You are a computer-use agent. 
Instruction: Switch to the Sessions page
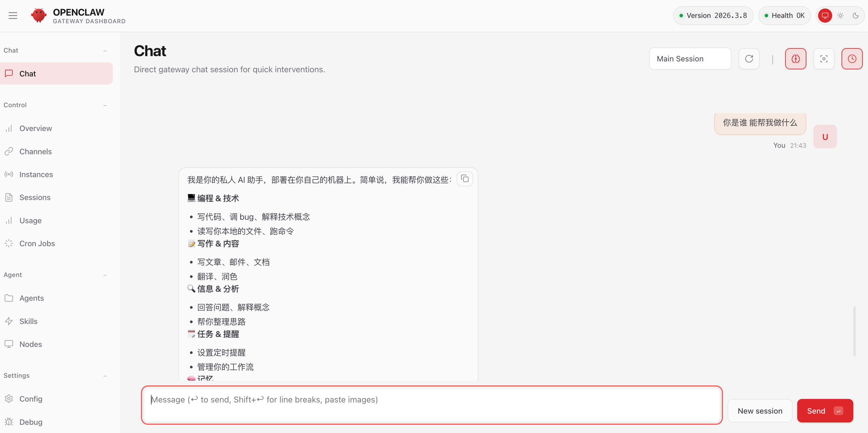pos(35,197)
